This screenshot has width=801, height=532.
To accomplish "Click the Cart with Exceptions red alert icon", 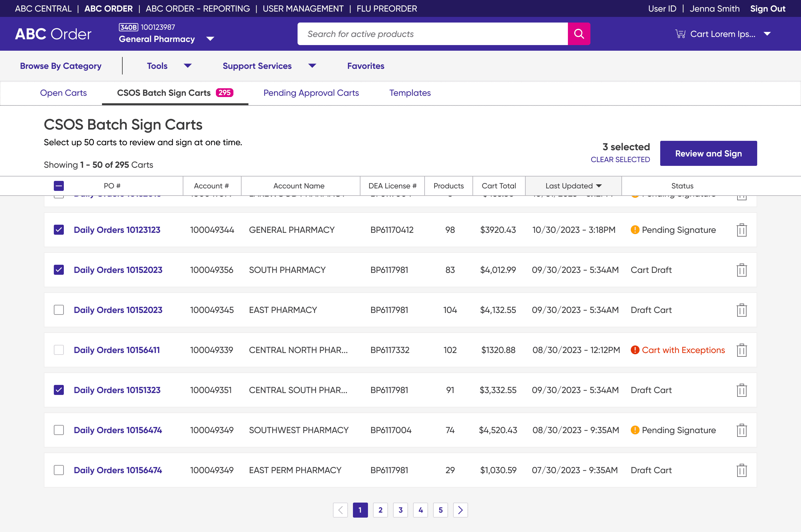I will [635, 350].
